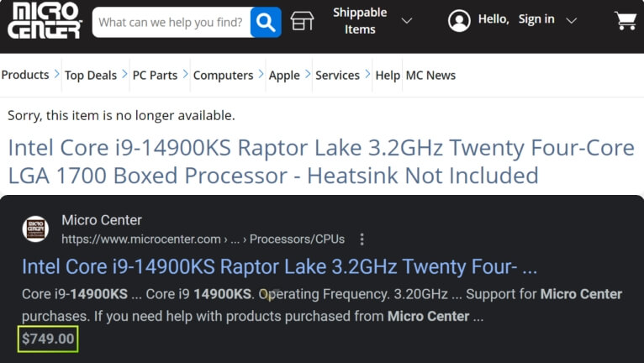644x363 pixels.
Task: Expand the Sign in account dropdown chevron
Action: pos(572,20)
